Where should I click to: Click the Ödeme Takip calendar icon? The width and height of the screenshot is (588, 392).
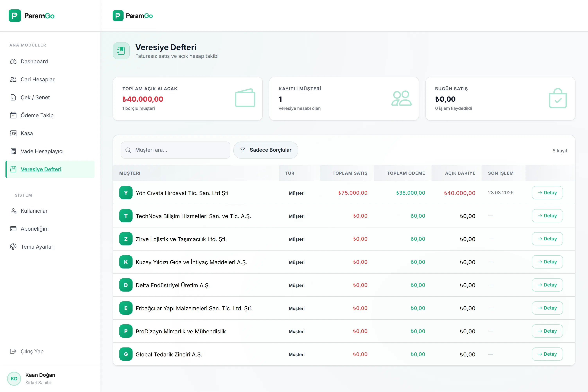13,115
